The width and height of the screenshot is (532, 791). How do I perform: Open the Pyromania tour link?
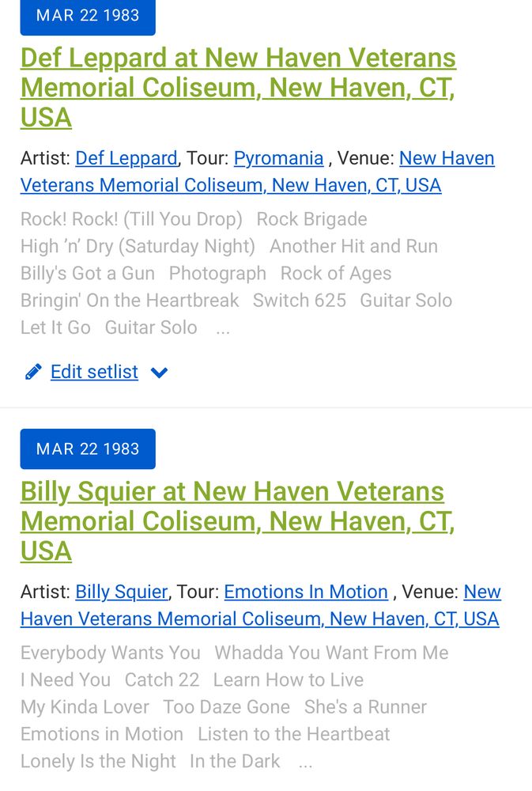(x=278, y=158)
